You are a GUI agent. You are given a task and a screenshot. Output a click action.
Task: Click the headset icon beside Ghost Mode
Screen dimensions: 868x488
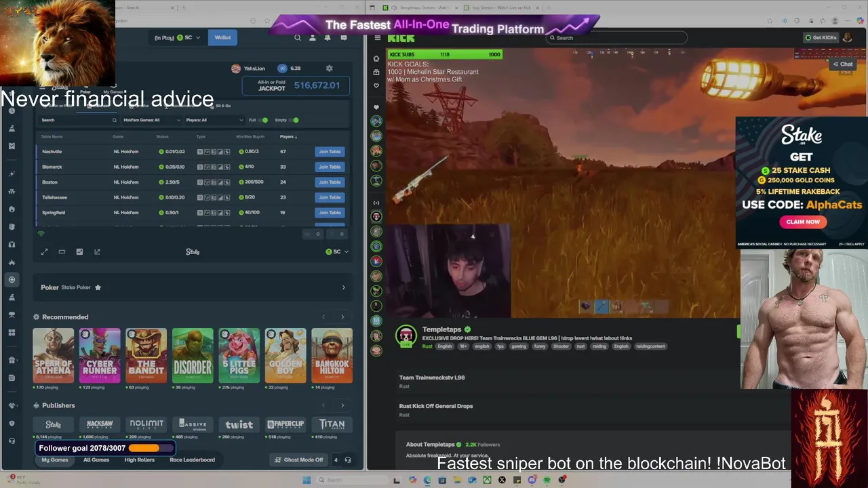coord(348,460)
